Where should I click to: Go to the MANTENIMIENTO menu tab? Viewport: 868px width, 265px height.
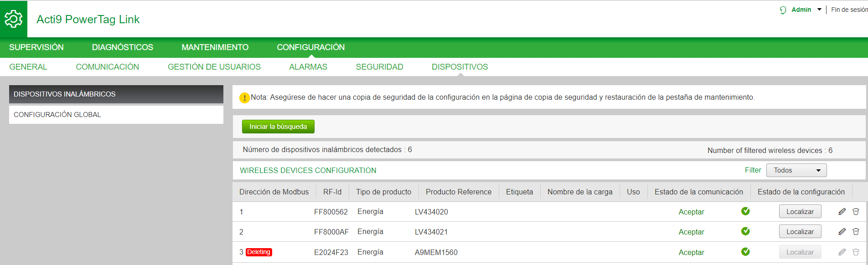[215, 47]
